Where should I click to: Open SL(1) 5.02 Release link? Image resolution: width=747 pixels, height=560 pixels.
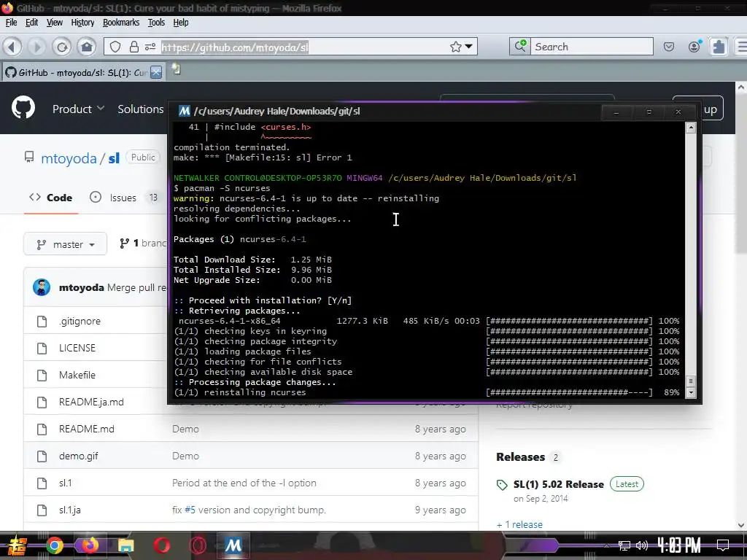558,484
